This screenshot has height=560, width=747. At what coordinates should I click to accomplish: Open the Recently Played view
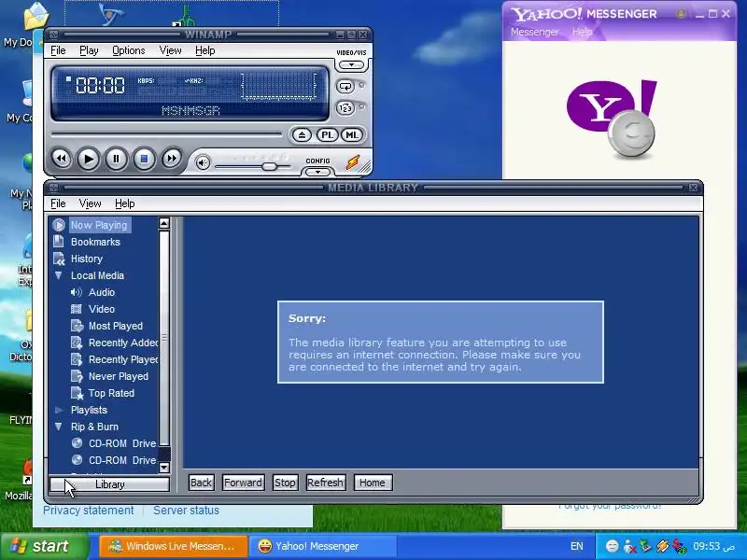click(x=123, y=359)
